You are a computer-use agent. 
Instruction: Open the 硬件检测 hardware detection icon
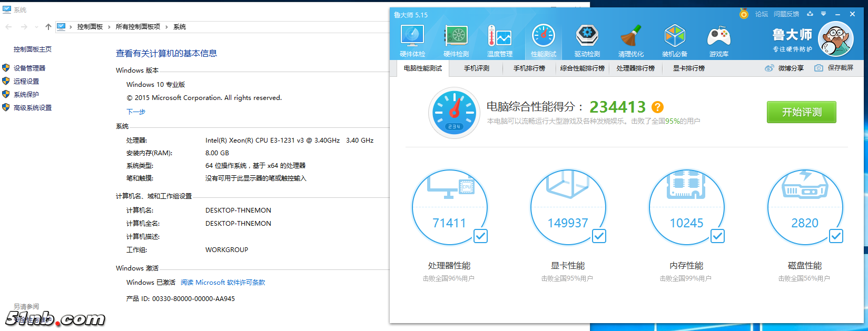coord(456,41)
